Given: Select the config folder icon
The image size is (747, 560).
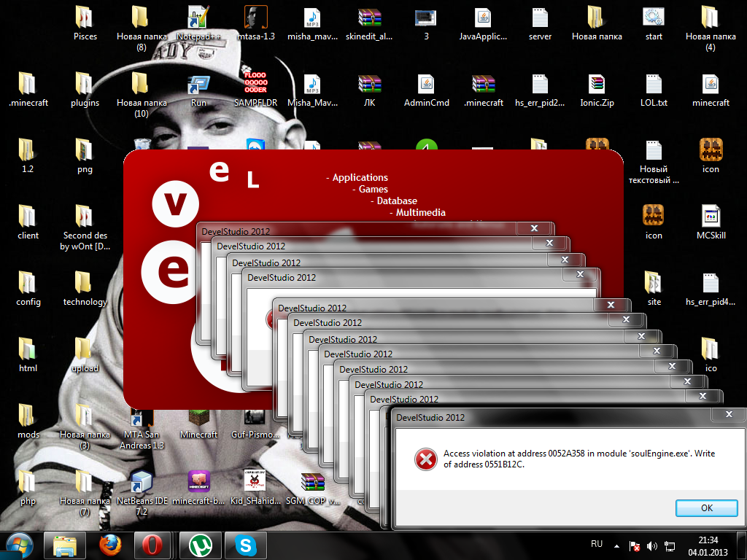Looking at the screenshot, I should point(28,289).
